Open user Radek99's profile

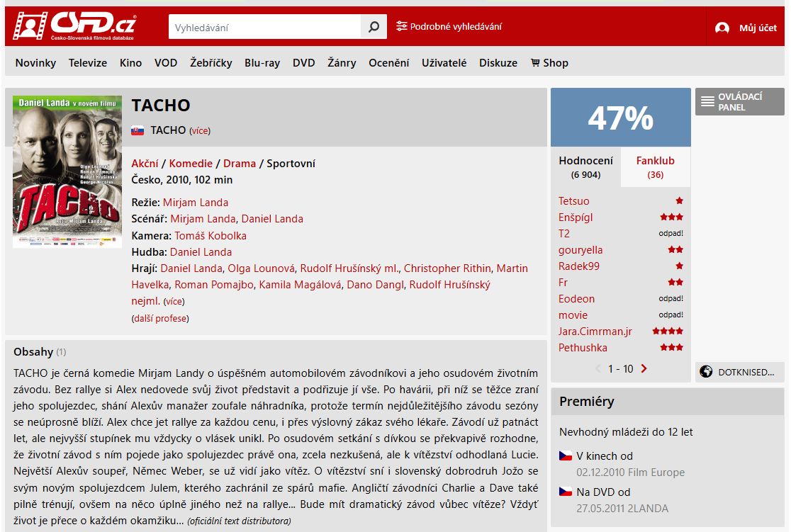click(579, 266)
